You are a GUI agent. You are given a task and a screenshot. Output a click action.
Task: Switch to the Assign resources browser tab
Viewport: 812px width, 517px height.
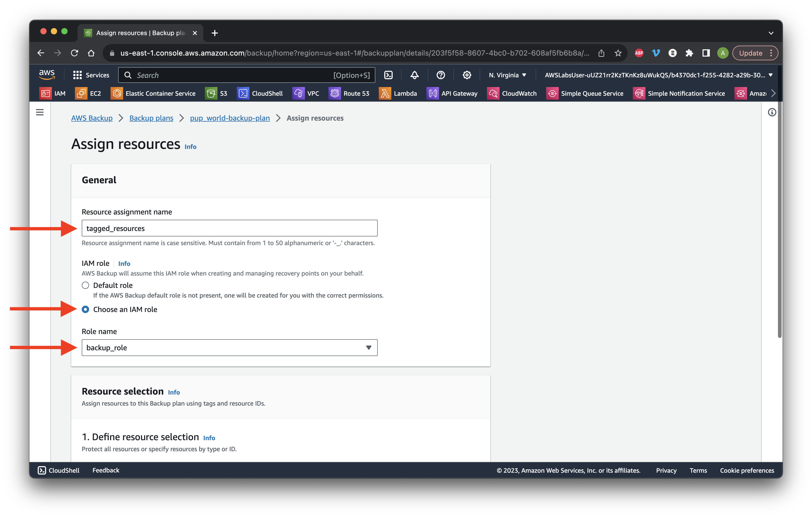140,33
